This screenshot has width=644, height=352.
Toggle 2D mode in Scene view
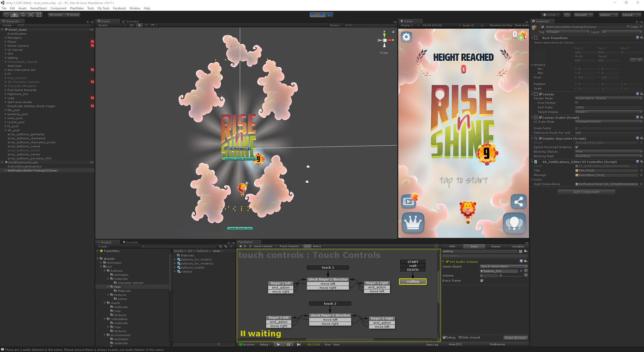point(131,25)
